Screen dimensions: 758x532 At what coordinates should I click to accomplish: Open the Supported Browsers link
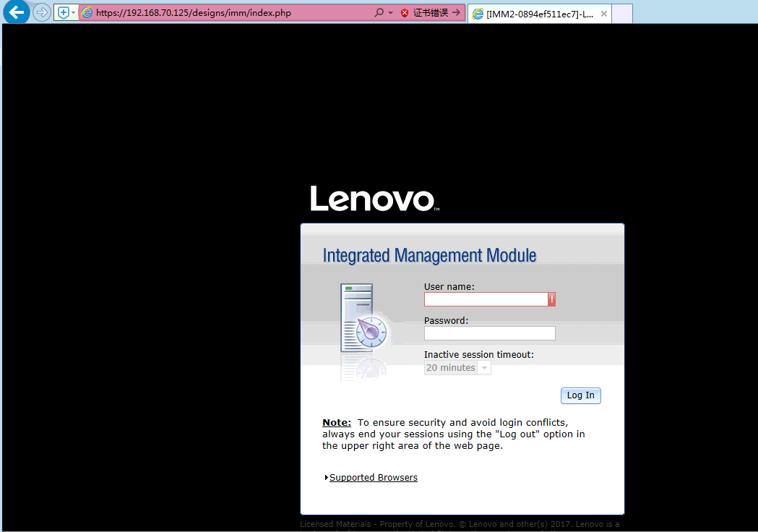click(x=373, y=477)
